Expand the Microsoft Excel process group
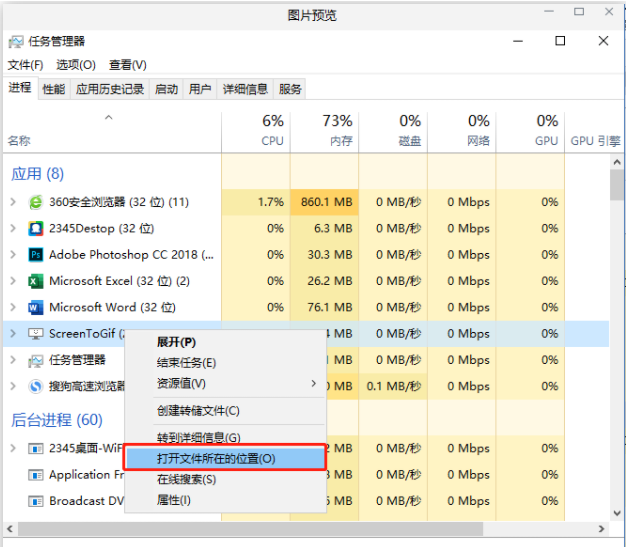 coord(13,281)
